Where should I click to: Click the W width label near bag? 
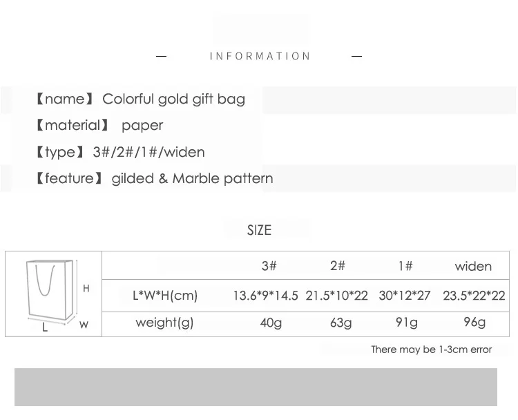click(x=84, y=325)
